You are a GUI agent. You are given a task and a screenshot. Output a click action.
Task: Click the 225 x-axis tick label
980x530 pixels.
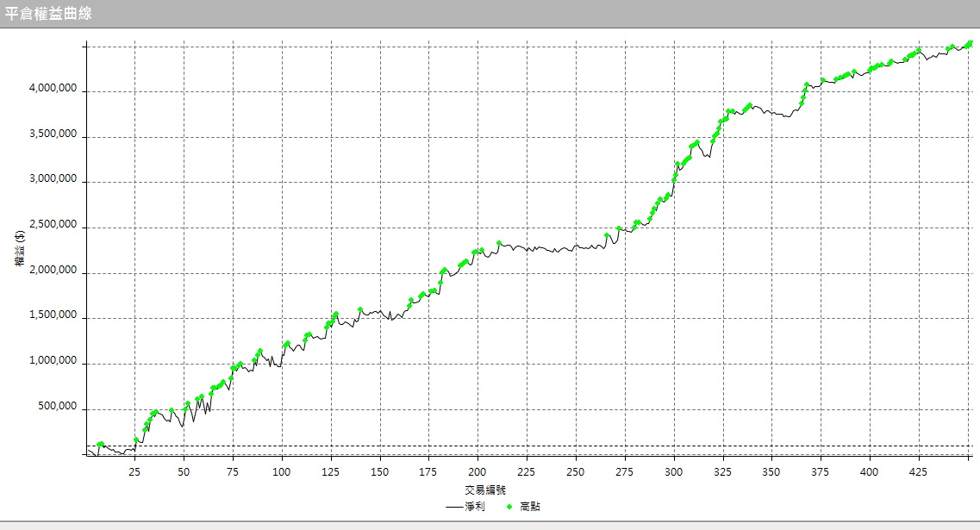pos(527,472)
